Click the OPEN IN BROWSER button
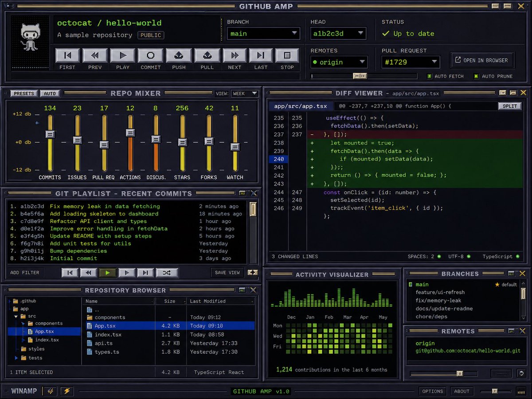The image size is (532, 399). click(482, 60)
